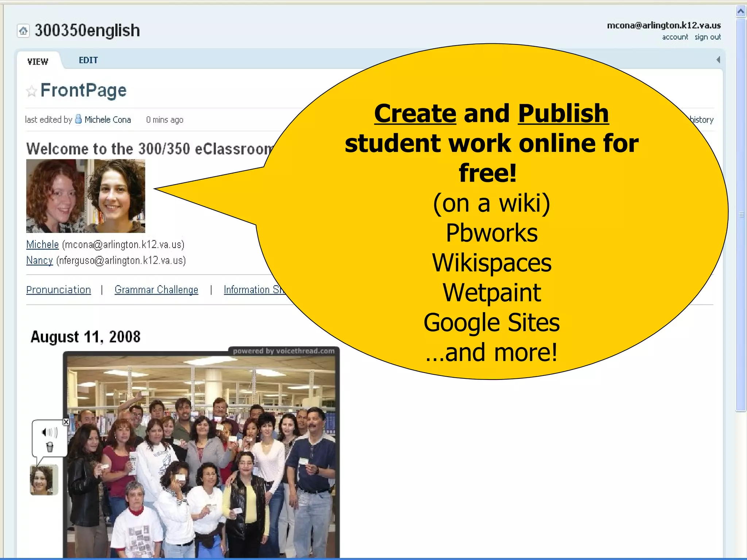Switch to the VIEW tab
747x560 pixels.
38,62
